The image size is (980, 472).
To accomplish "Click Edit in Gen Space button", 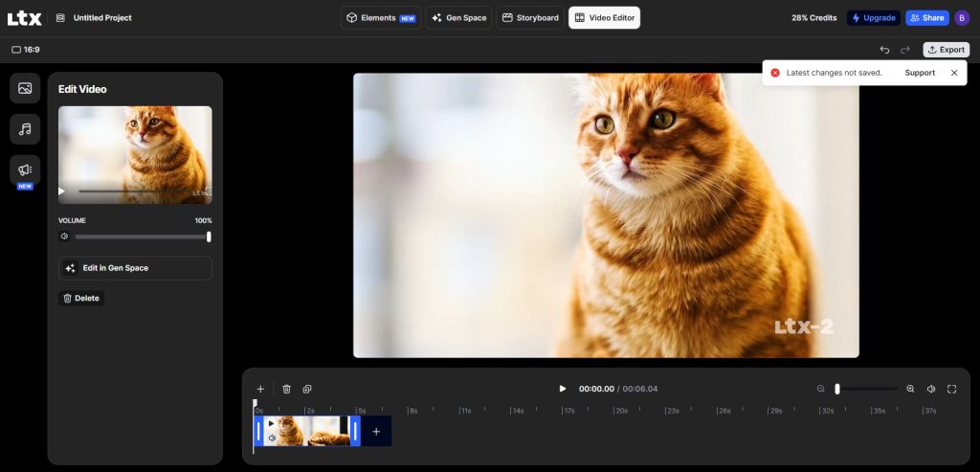I will (135, 268).
